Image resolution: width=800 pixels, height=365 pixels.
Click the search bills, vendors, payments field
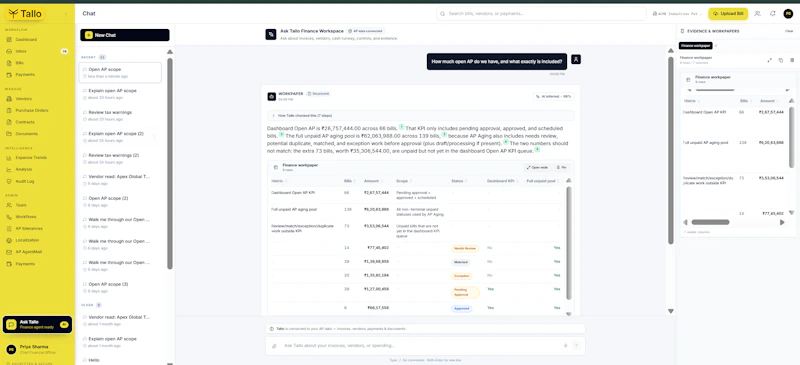pos(541,14)
